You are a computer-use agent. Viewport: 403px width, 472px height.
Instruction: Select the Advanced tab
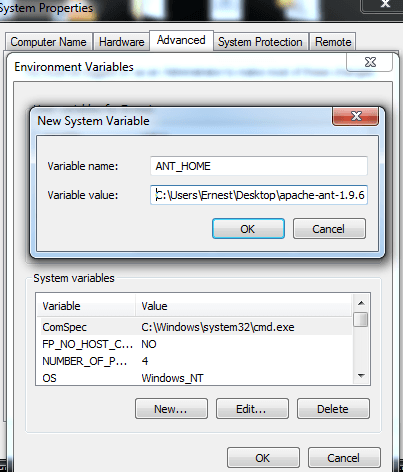(x=181, y=40)
